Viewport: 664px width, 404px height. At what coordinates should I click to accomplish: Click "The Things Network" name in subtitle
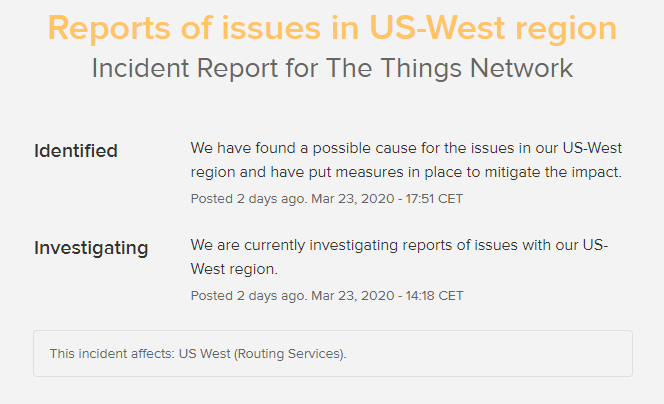[x=449, y=68]
